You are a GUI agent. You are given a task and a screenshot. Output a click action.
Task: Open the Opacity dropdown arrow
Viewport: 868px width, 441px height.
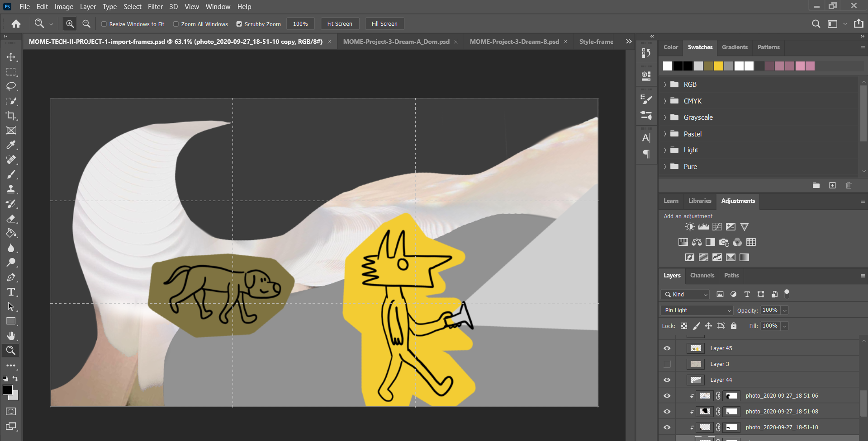(785, 310)
